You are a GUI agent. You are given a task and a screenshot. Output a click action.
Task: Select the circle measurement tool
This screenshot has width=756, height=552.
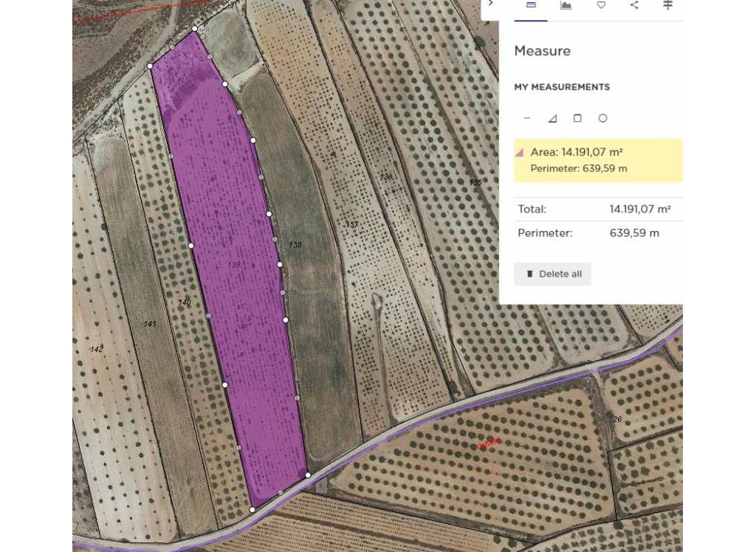coord(602,117)
